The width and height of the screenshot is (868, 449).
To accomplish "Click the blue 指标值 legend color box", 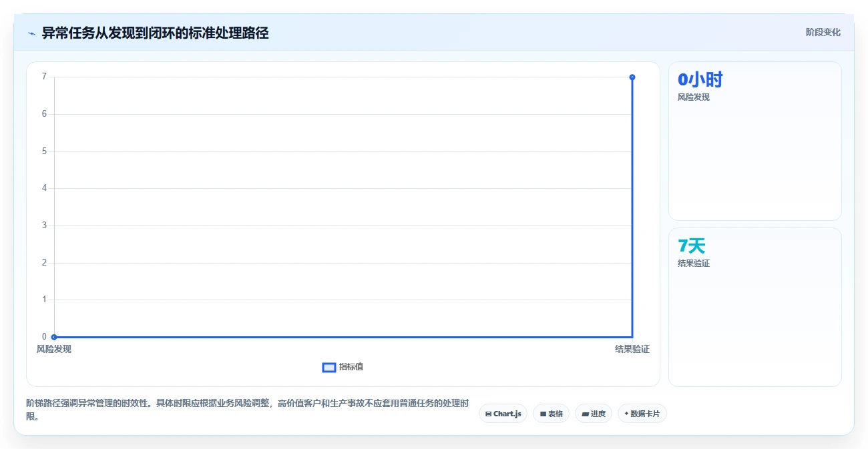I will click(329, 367).
